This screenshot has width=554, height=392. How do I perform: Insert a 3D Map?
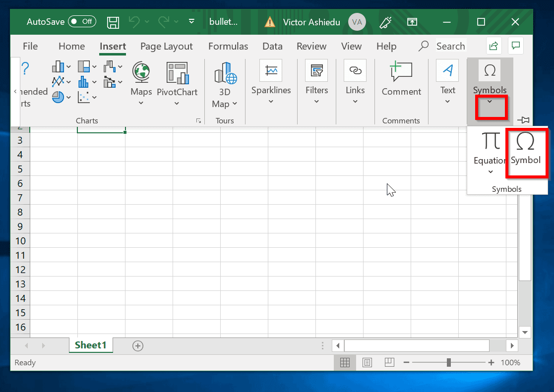pos(225,73)
